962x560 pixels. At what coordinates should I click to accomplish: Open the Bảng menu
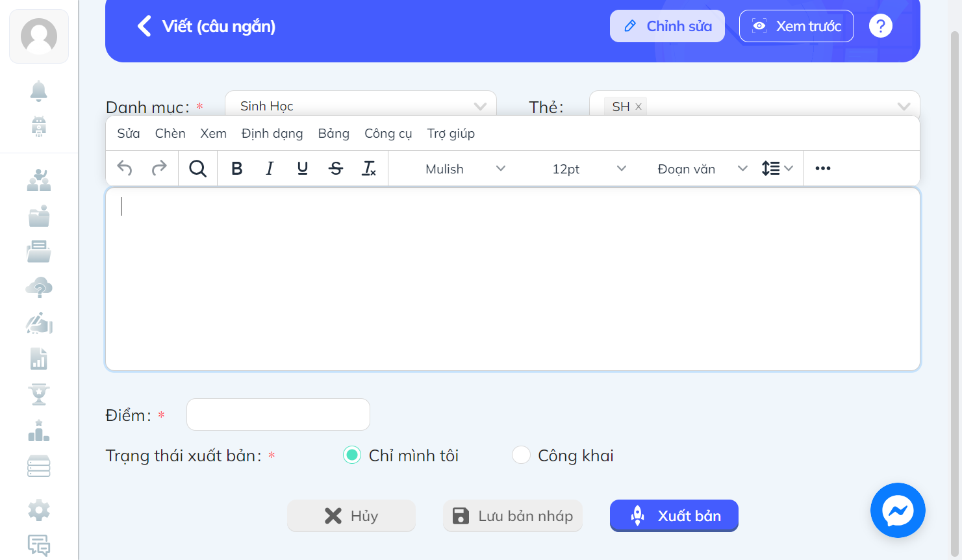tap(334, 133)
